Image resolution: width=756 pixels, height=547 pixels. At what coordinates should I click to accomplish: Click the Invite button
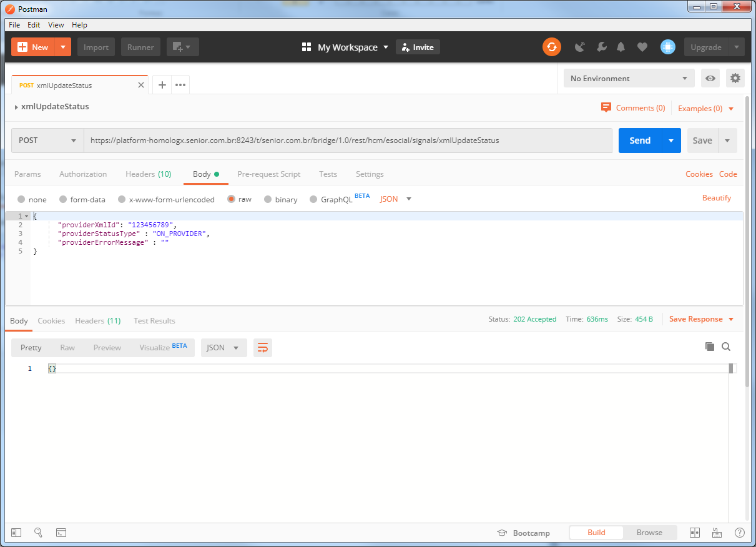(418, 47)
